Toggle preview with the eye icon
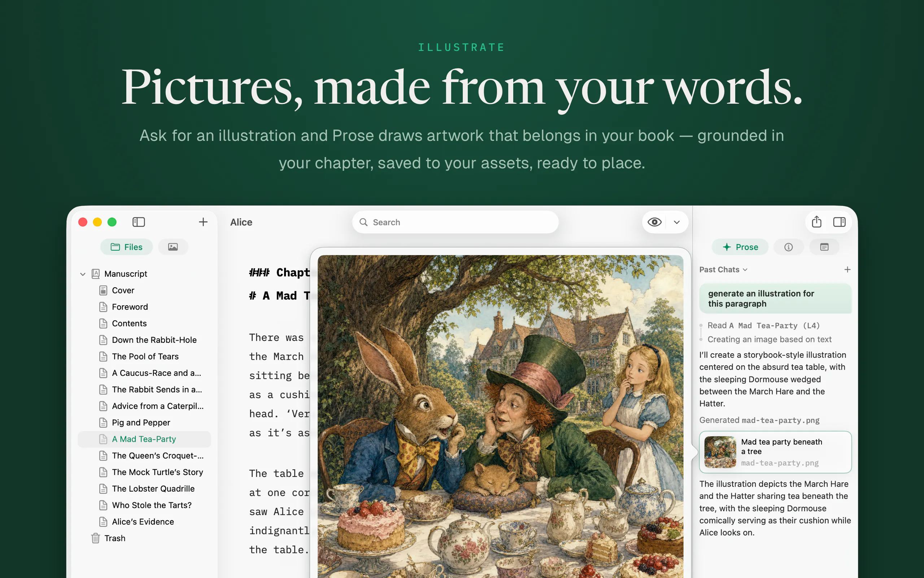Viewport: 924px width, 578px height. pos(654,222)
